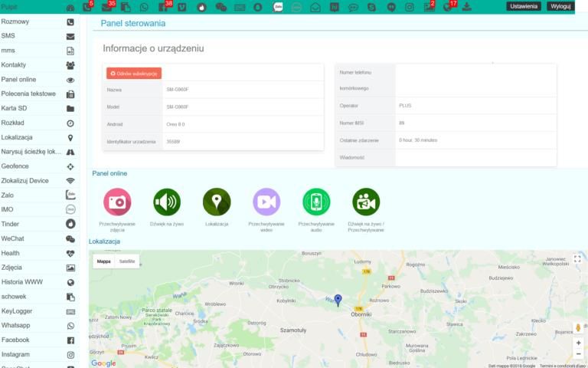Image resolution: width=588 pixels, height=368 pixels.
Task: Open Facebook icon with badge 38 in top bar
Action: click(164, 7)
